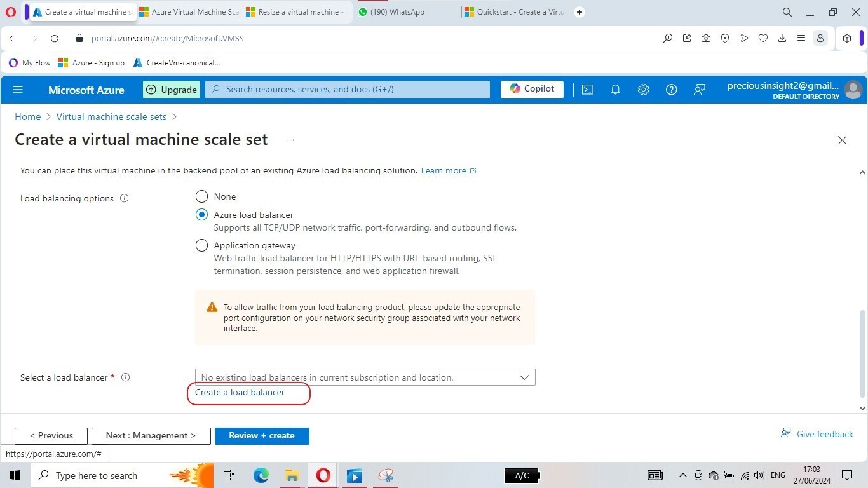Viewport: 868px width, 488px height.
Task: Switch to the Resize a virtual machine tab
Action: (x=295, y=12)
